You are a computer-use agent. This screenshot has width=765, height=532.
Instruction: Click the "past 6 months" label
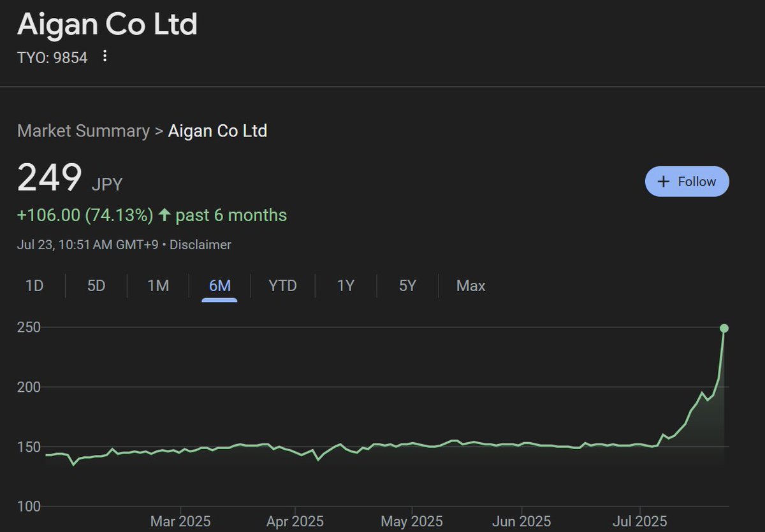(231, 215)
